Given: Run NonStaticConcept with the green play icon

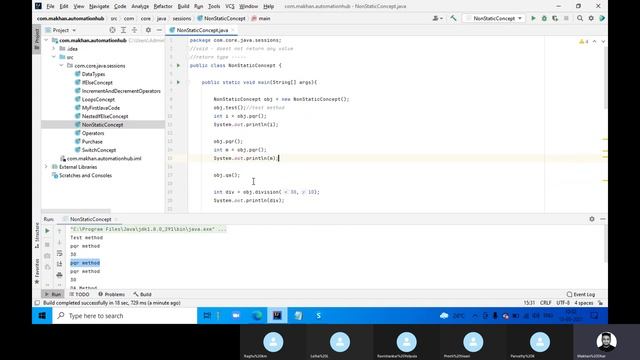Looking at the screenshot, I should (x=533, y=18).
